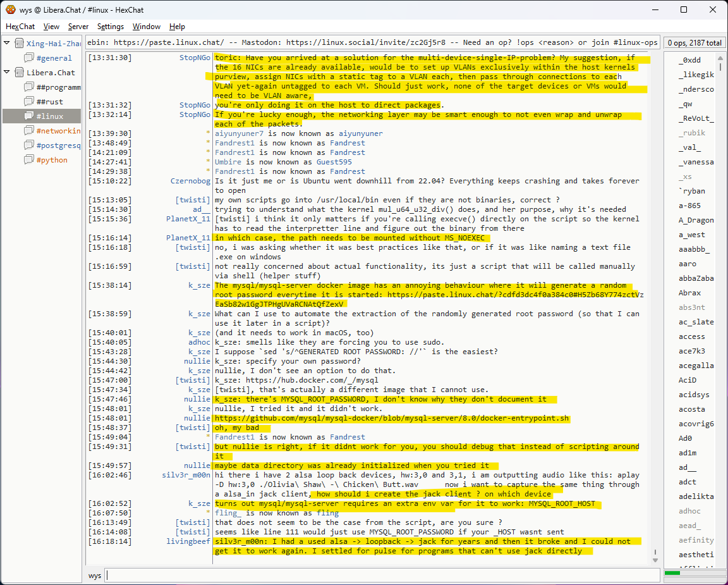Open the Settings menu
This screenshot has width=728, height=585.
[x=111, y=27]
